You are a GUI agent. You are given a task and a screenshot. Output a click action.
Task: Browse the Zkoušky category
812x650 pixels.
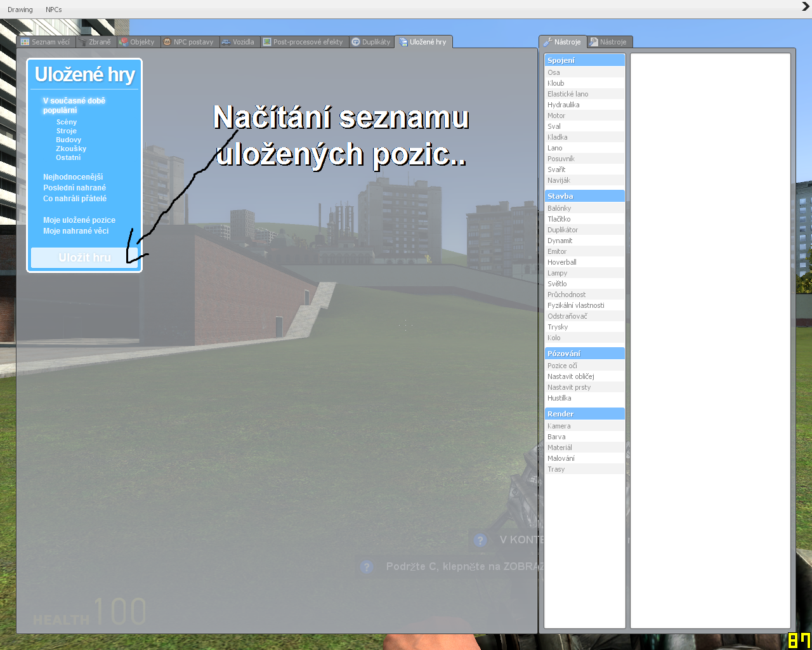tap(71, 149)
